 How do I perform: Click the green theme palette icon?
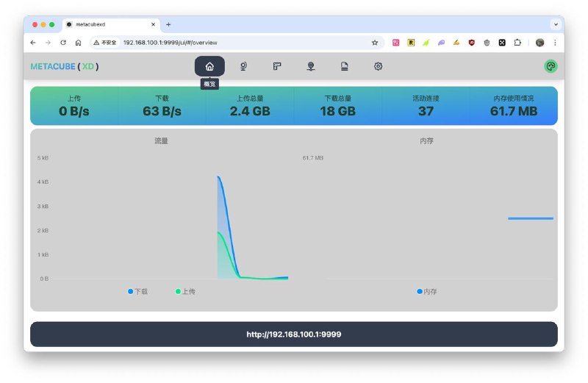tap(550, 66)
